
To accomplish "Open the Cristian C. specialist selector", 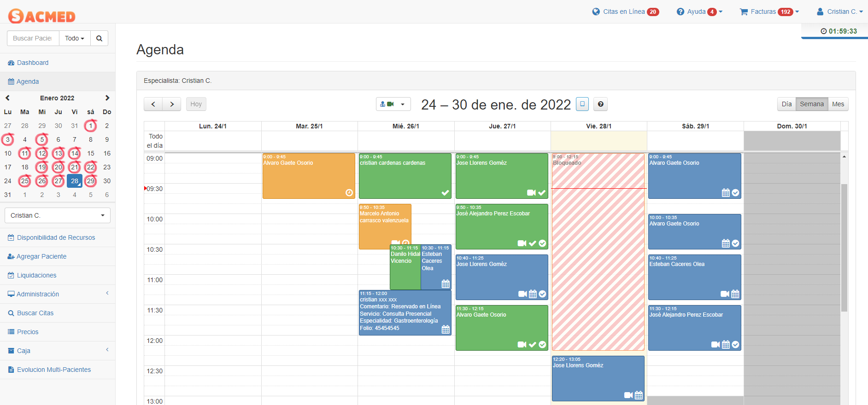I will (58, 215).
